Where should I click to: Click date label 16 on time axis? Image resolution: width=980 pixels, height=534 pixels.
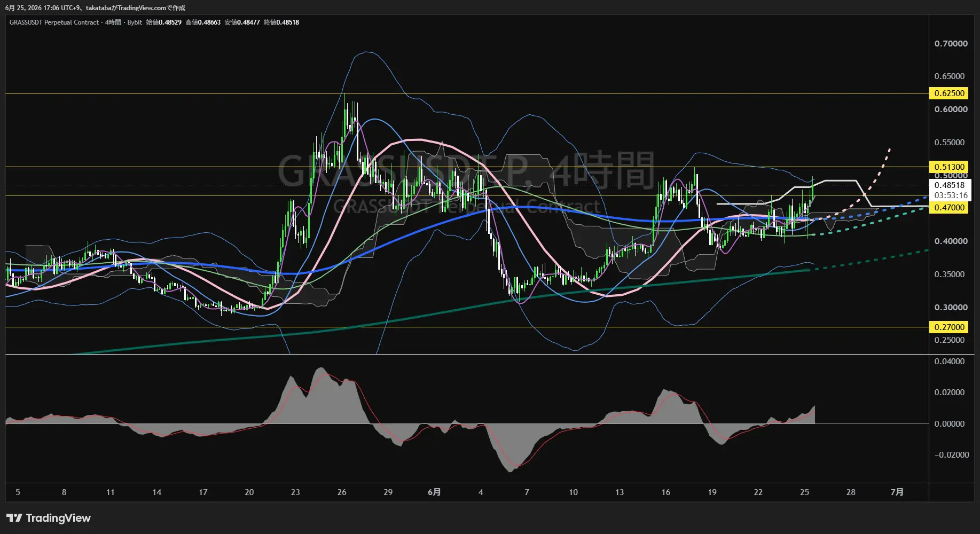click(666, 492)
